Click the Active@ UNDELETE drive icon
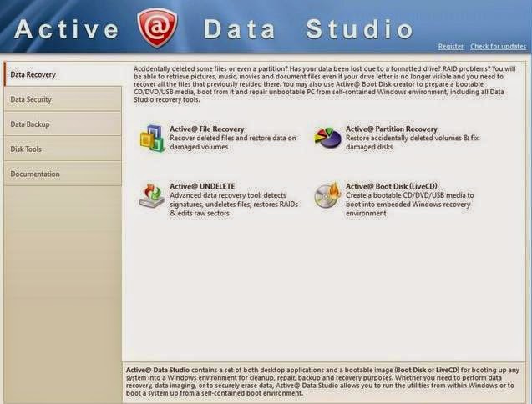Screen dimensions: 532x404 [152, 195]
